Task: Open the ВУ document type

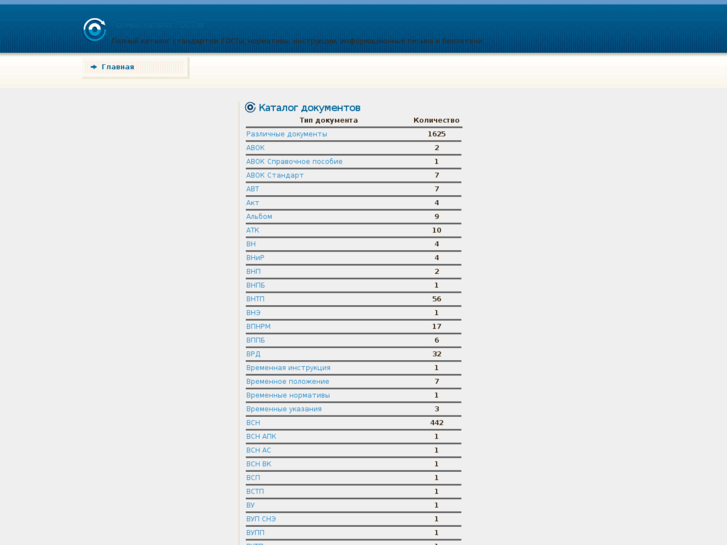Action: pyautogui.click(x=250, y=506)
